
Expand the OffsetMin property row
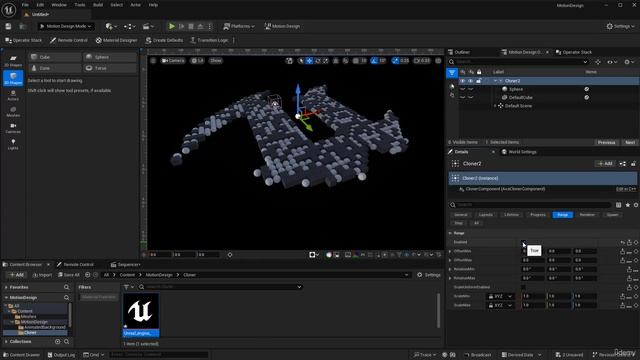click(x=450, y=251)
